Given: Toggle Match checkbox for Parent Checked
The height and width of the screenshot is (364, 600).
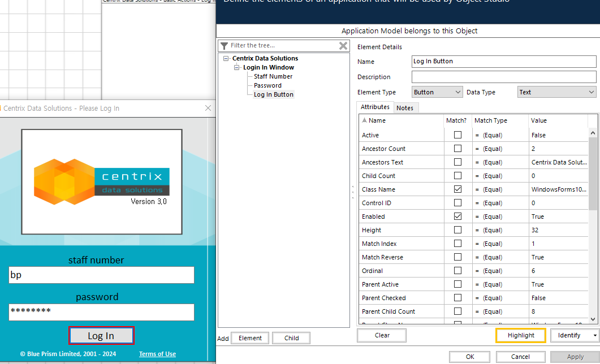Looking at the screenshot, I should click(x=457, y=298).
